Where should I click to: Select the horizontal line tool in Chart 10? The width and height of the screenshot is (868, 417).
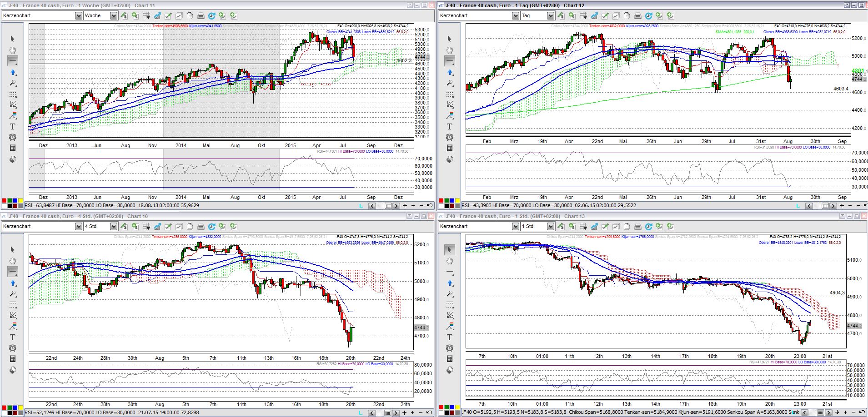tap(13, 272)
